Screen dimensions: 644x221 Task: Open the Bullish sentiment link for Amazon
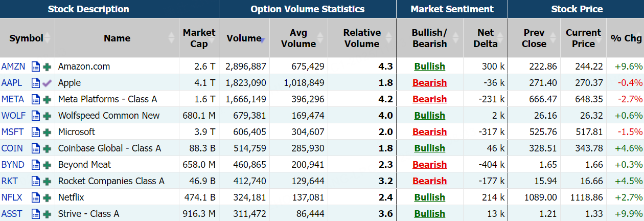[x=429, y=67]
